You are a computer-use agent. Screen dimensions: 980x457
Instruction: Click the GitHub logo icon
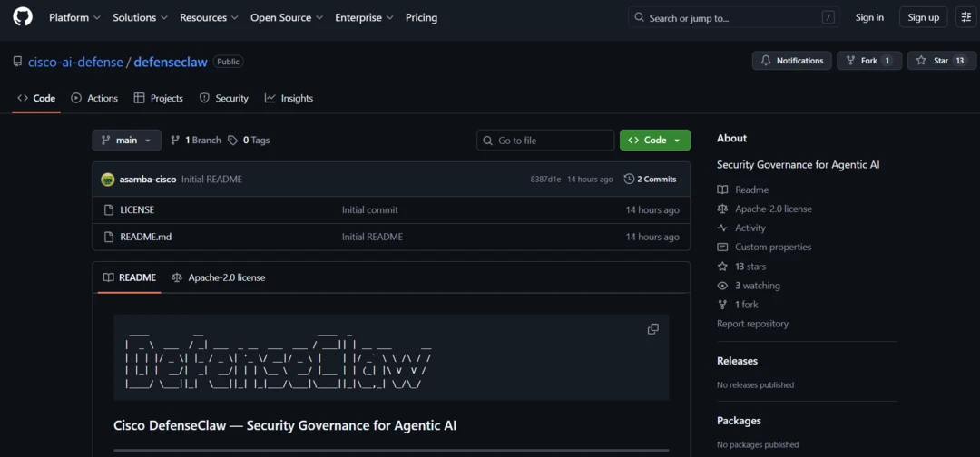[23, 17]
